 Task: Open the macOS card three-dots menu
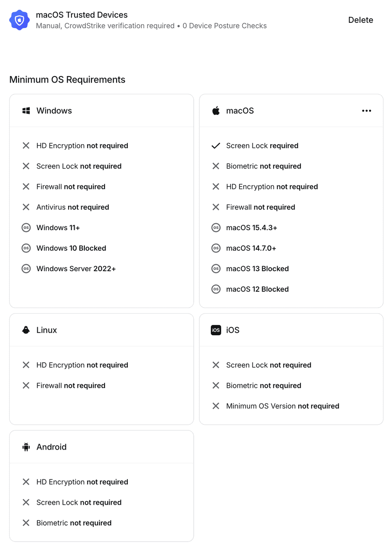pyautogui.click(x=366, y=111)
